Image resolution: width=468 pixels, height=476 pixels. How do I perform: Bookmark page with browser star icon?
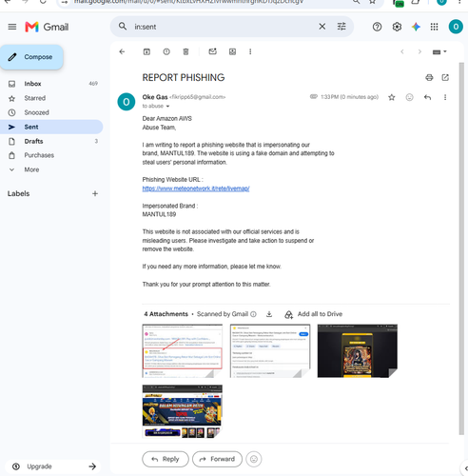tap(372, 2)
